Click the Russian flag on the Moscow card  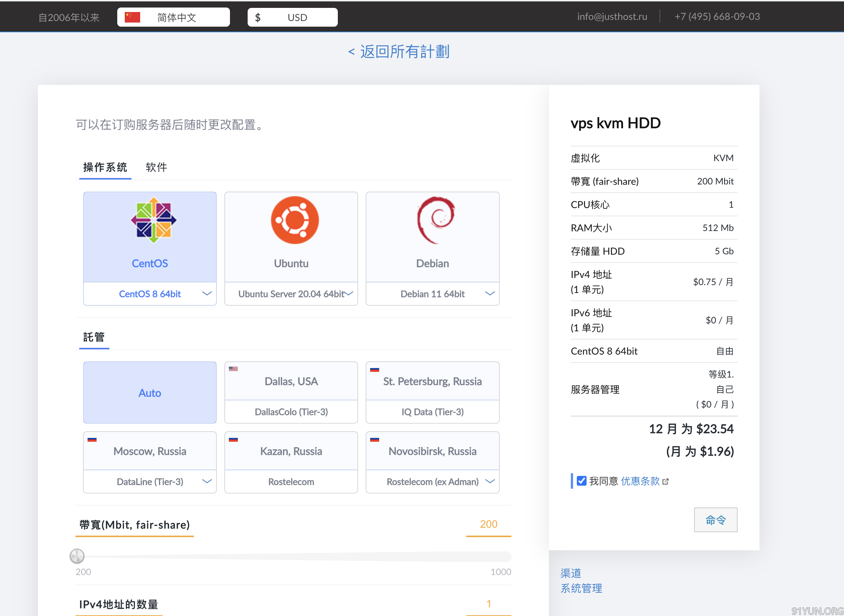pos(92,439)
